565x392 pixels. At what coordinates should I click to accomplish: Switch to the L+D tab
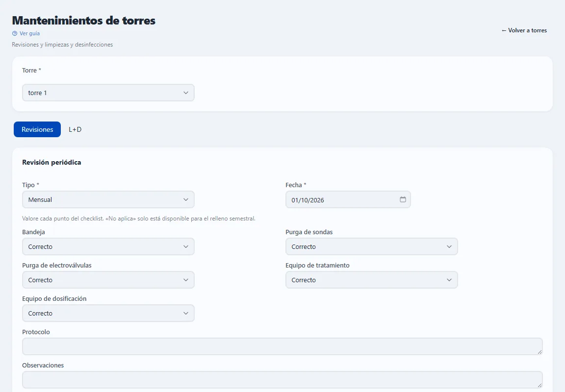coord(75,129)
